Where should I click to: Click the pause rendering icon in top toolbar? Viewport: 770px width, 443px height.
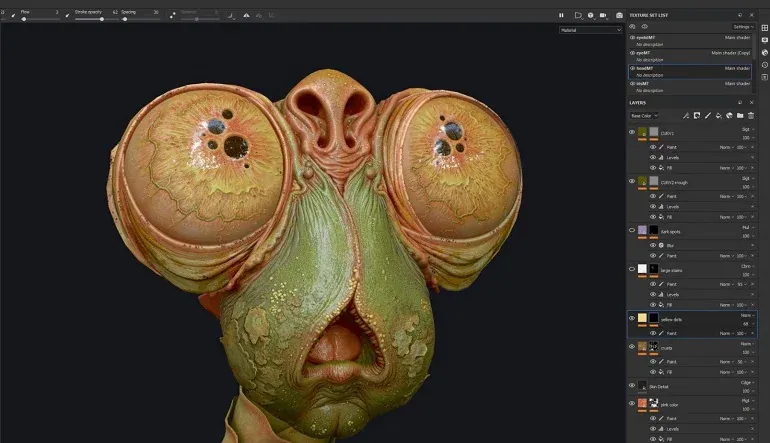point(561,15)
